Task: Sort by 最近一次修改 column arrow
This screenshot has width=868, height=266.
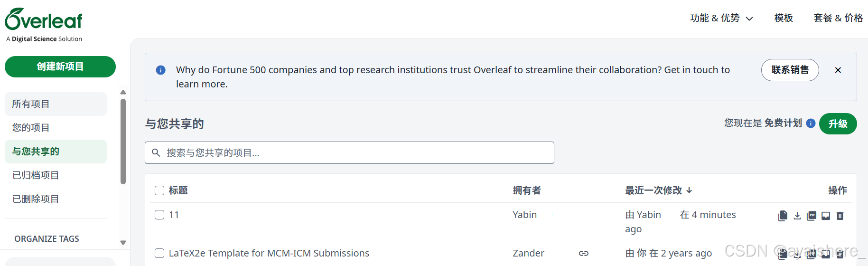Action: (x=689, y=190)
